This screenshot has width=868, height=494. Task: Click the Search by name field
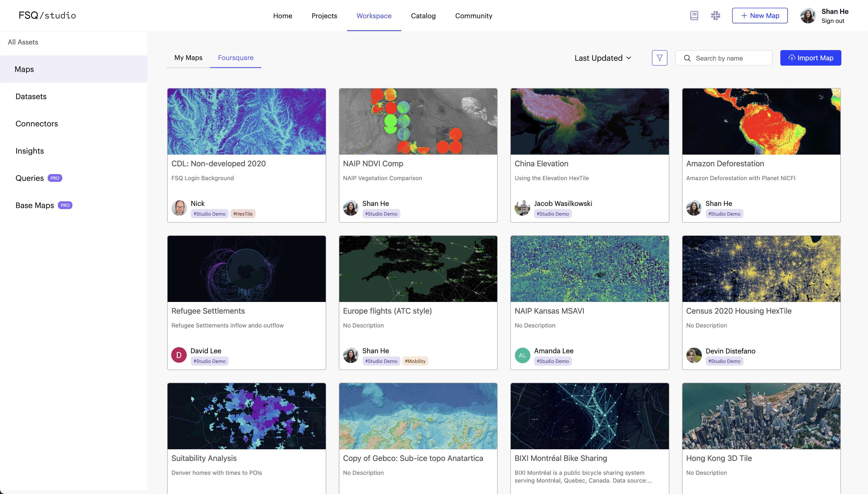click(x=724, y=58)
